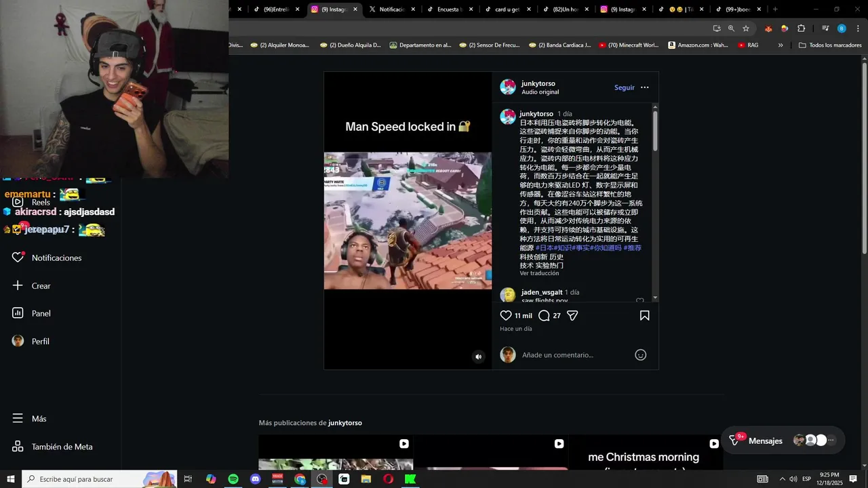The image size is (868, 488).
Task: Open the emoji picker in the comment box
Action: [640, 355]
